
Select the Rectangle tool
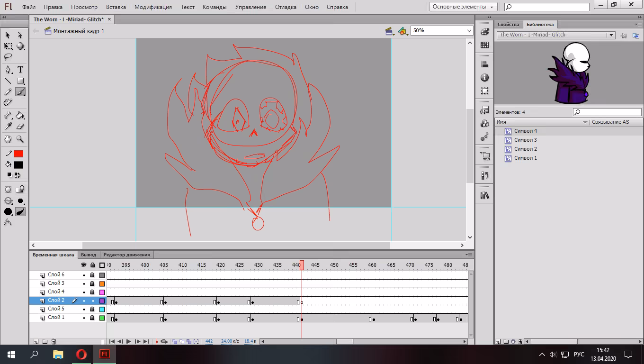[x=20, y=81]
